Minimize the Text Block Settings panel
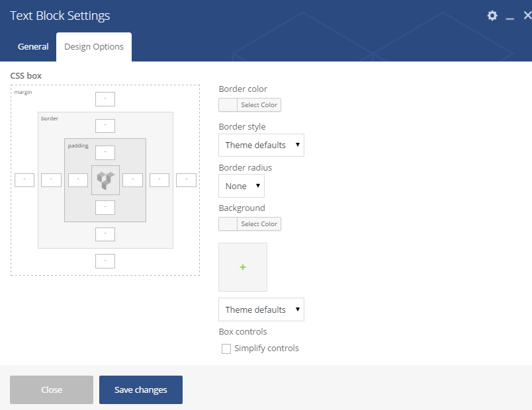The width and height of the screenshot is (532, 410). 510,17
